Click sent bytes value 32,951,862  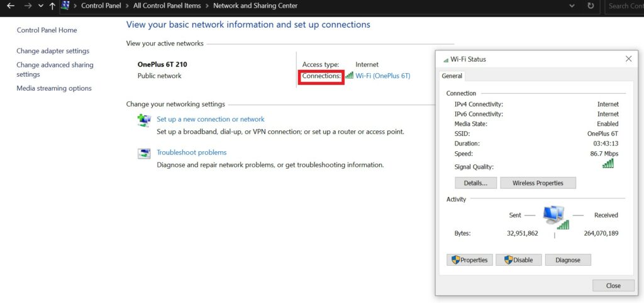523,233
